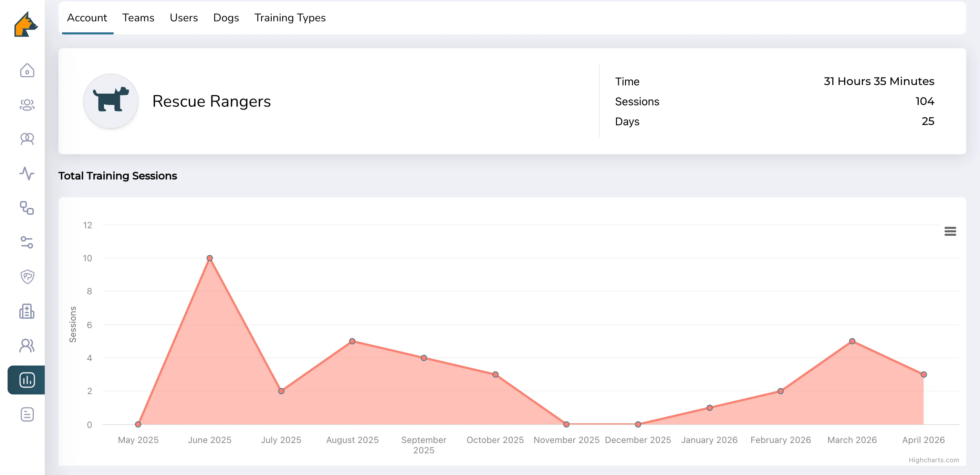Click the April 2026 data point

pos(924,374)
